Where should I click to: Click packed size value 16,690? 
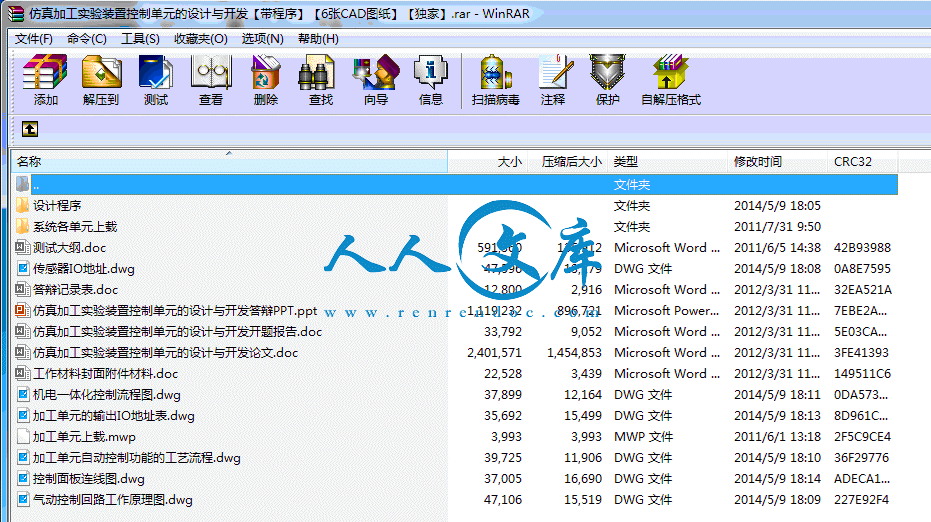pos(583,479)
